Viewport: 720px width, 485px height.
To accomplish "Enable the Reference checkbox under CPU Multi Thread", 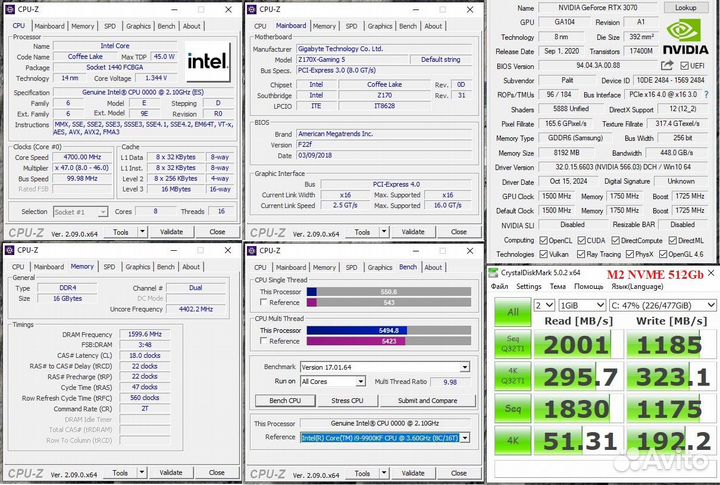I will 264,341.
